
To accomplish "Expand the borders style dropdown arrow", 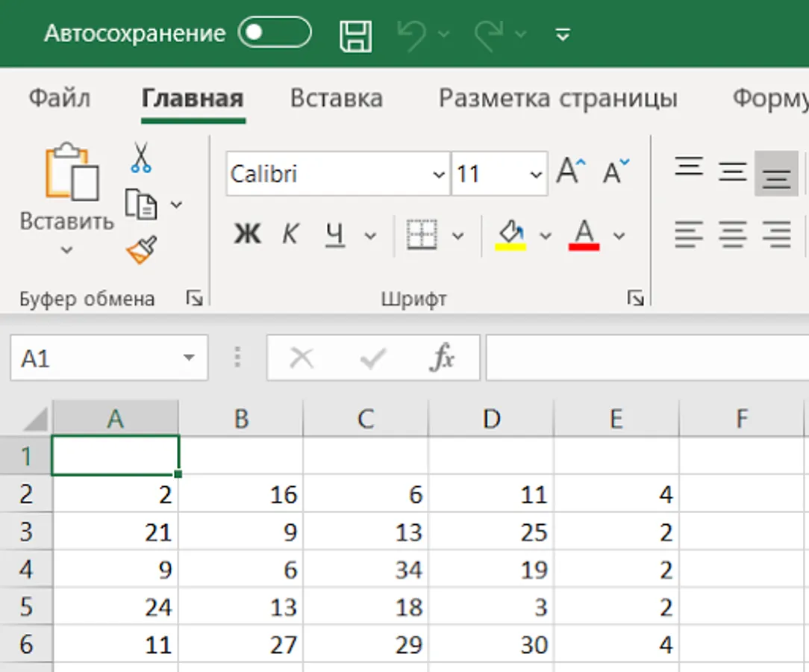I will coord(458,236).
